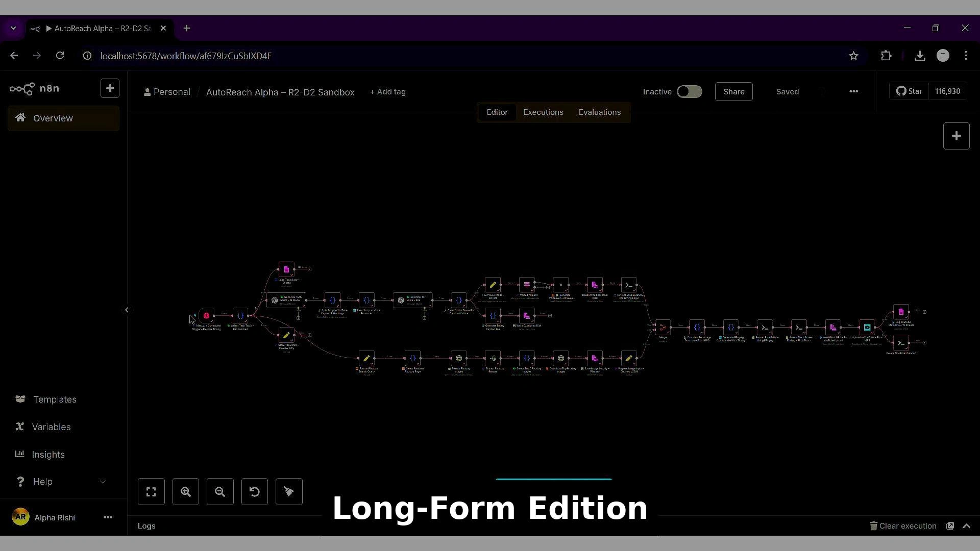The width and height of the screenshot is (980, 551).
Task: Open the Merge node
Action: [x=663, y=327]
